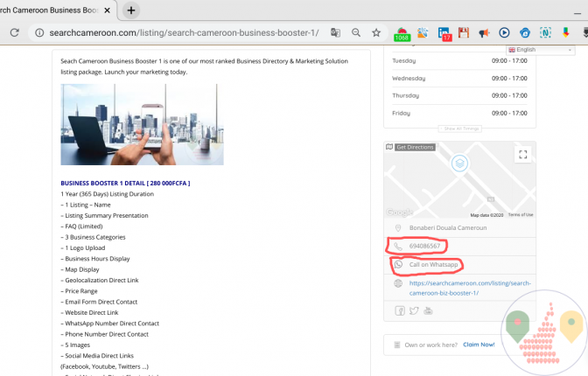588x376 pixels.
Task: Click the map layers marker icon
Action: (x=459, y=164)
